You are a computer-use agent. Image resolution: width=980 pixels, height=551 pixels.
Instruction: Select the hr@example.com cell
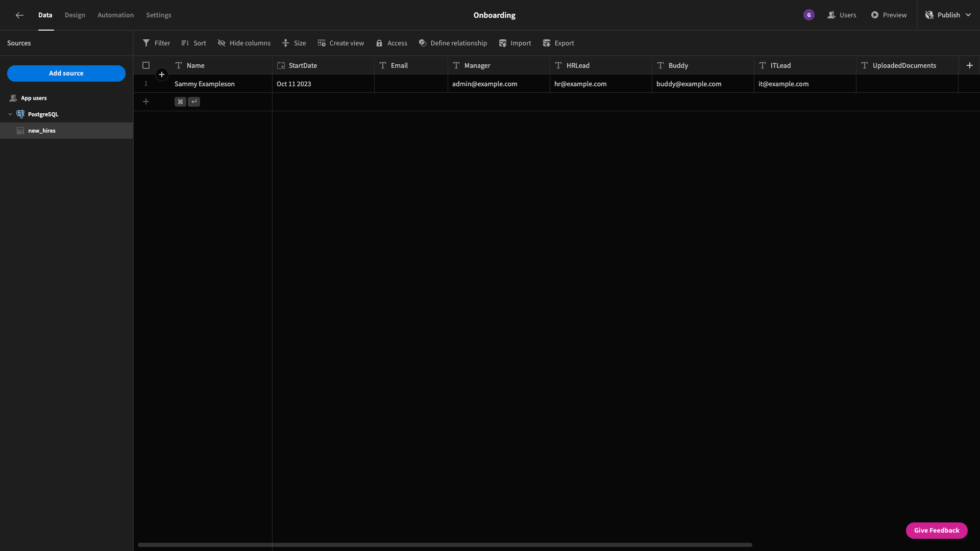tap(601, 84)
